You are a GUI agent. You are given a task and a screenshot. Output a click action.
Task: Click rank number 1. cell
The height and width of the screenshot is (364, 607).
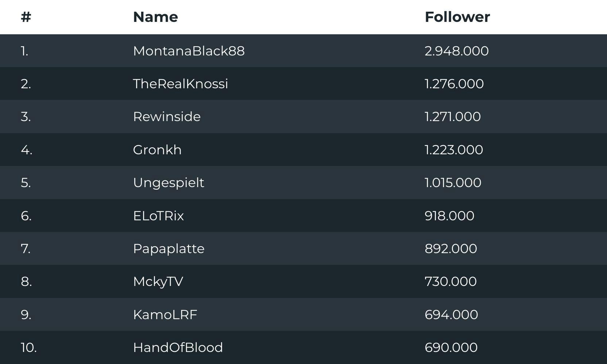tap(24, 51)
